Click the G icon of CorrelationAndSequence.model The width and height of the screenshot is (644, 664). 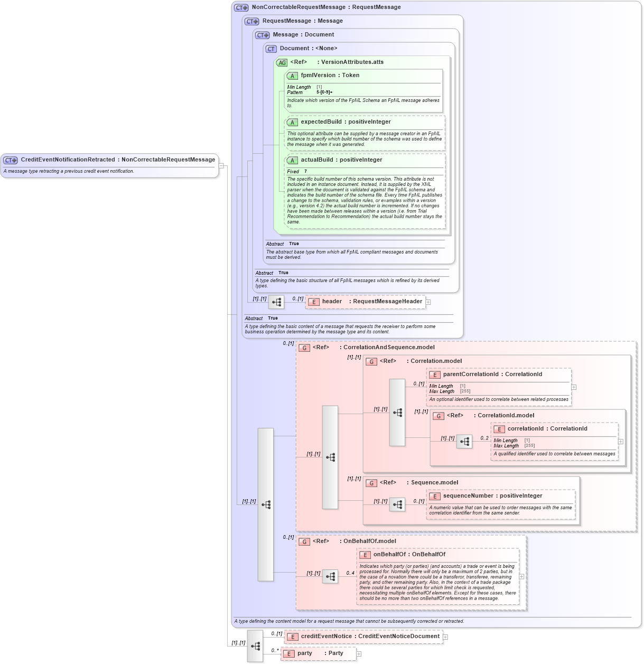point(304,348)
